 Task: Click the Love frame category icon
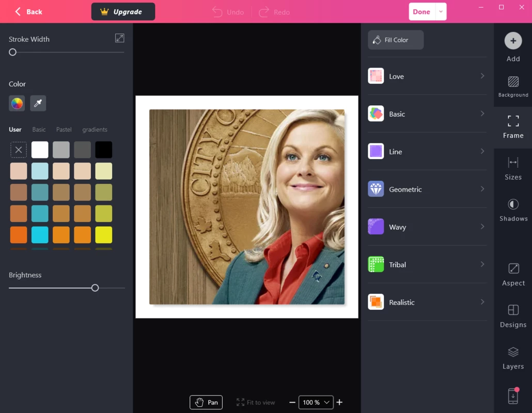[x=376, y=75]
